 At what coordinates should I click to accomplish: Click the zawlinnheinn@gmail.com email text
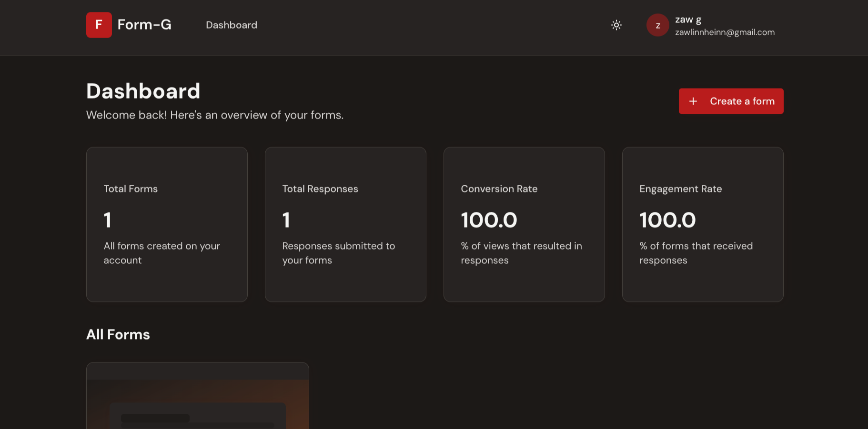(724, 32)
